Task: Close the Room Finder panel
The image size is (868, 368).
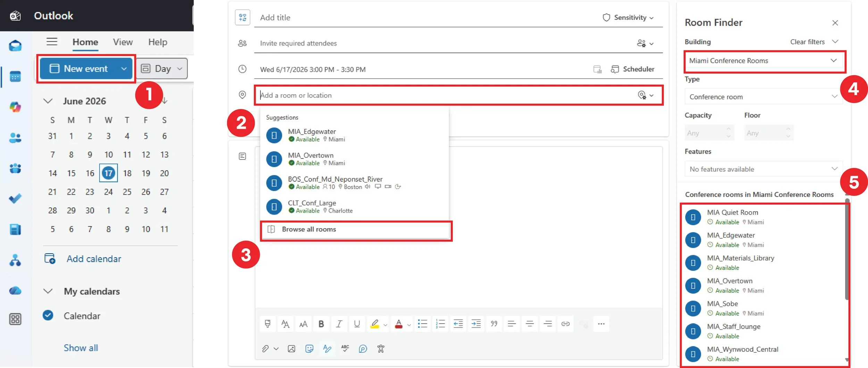Action: (835, 23)
